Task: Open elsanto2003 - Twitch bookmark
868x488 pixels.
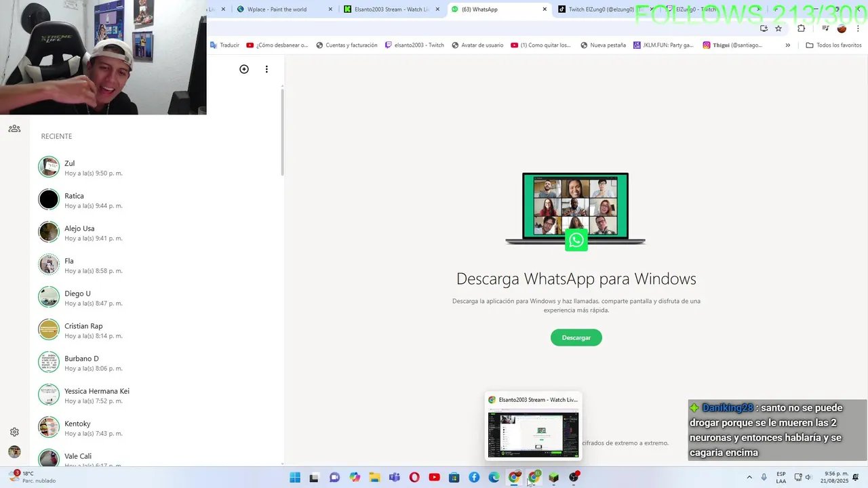Action: coord(414,45)
